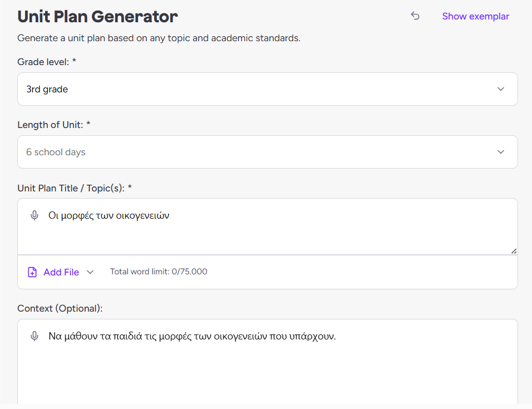Open the Grade level dropdown showing 3rd grade
This screenshot has height=409, width=532.
tap(267, 89)
